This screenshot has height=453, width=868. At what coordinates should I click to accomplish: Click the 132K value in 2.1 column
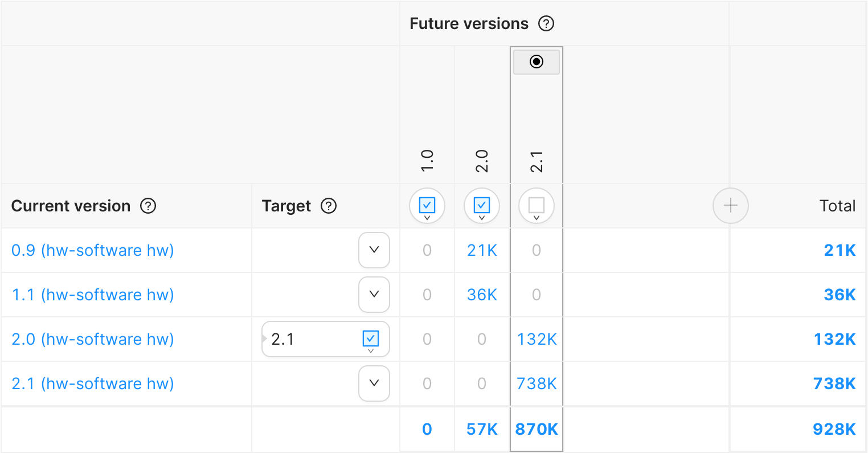537,339
